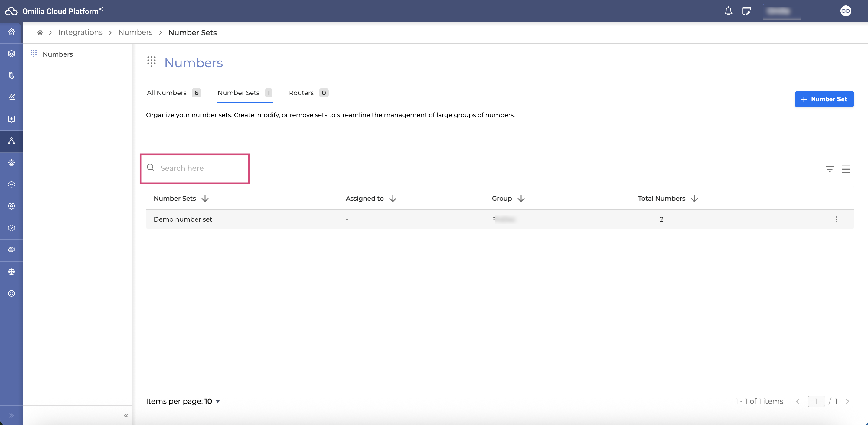Click the release notes icon beside the bell
Screen dimensions: 868x425
[746, 11]
